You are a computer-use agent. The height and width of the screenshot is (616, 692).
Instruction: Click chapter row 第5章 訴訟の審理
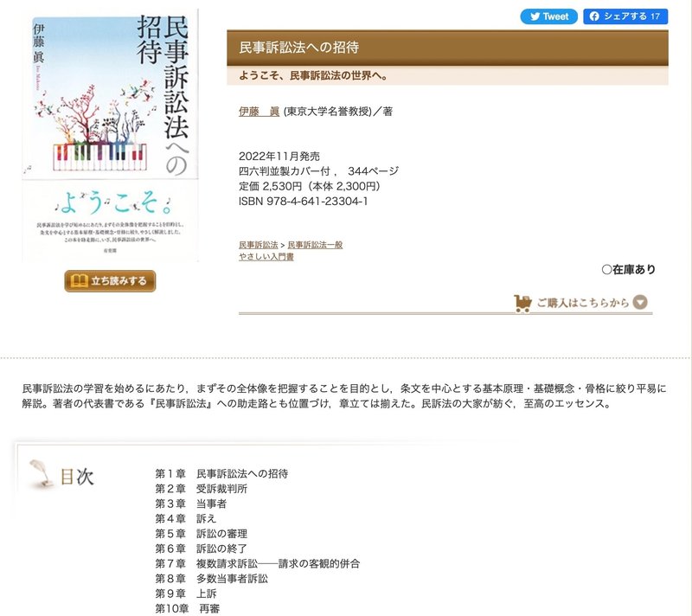(201, 534)
